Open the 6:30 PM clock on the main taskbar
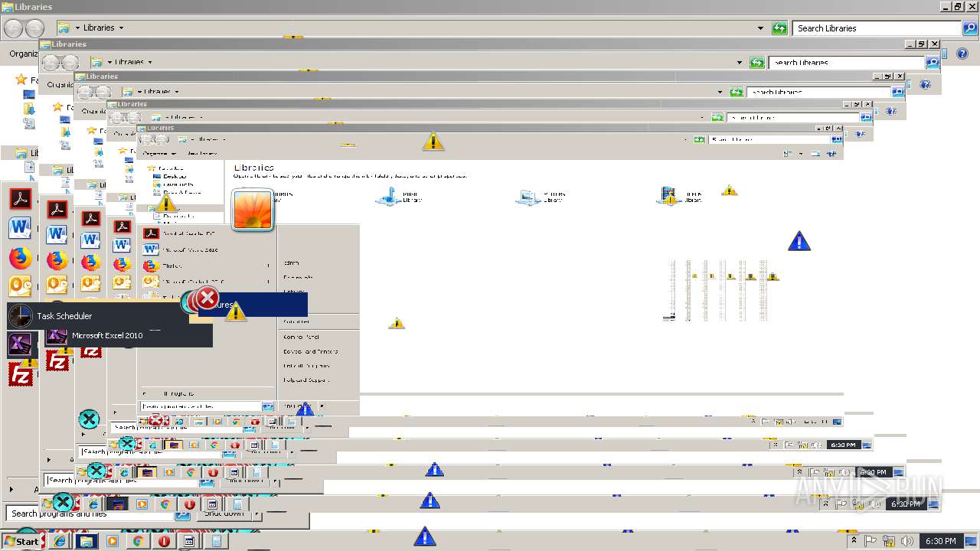This screenshot has height=551, width=980. tap(941, 541)
